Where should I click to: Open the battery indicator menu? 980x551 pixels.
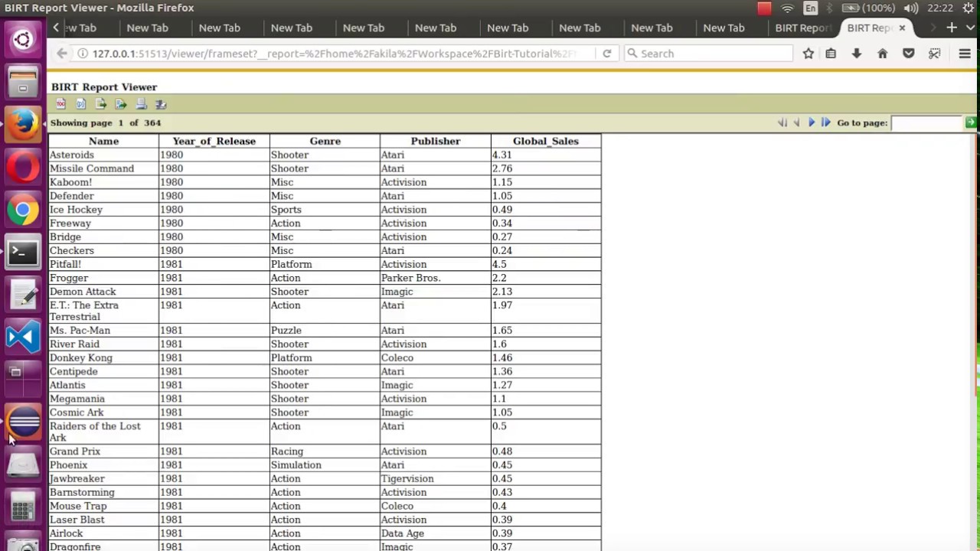868,8
